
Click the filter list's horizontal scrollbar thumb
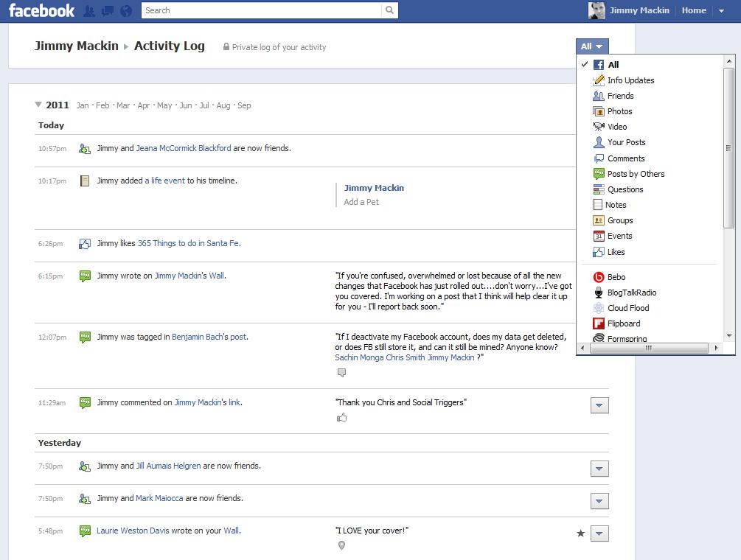(x=649, y=348)
